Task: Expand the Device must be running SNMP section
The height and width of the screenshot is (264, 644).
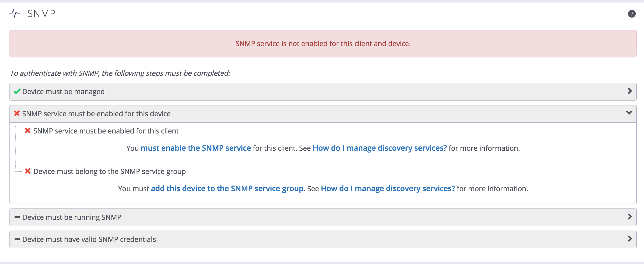Action: (x=630, y=217)
